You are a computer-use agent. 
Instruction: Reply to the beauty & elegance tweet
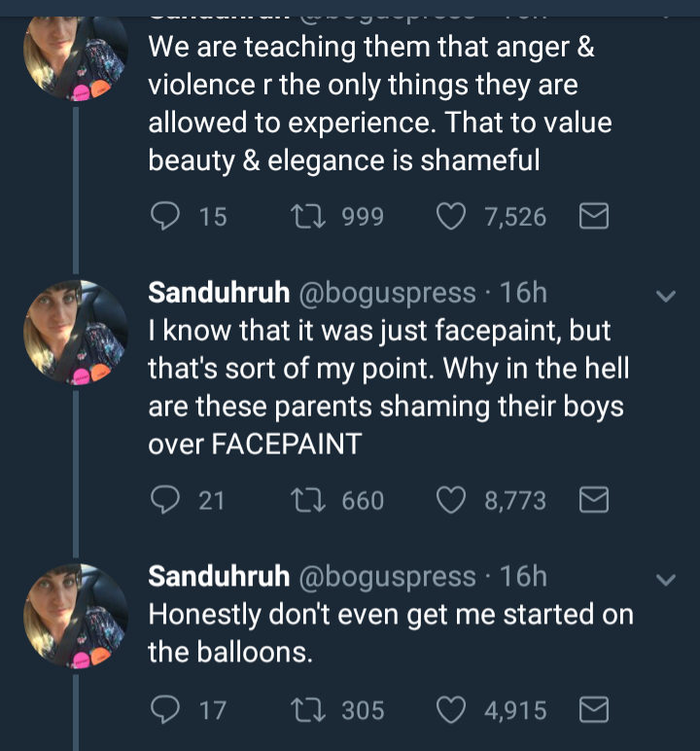pyautogui.click(x=164, y=216)
